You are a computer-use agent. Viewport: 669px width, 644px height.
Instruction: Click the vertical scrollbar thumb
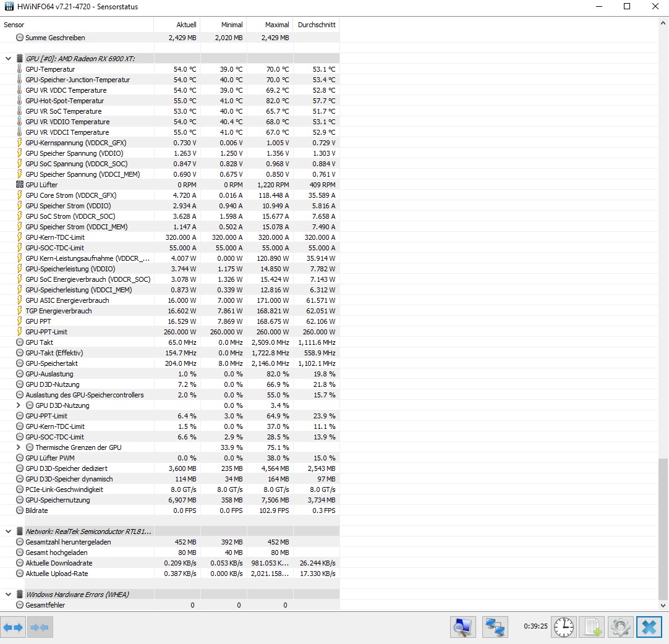[x=663, y=528]
